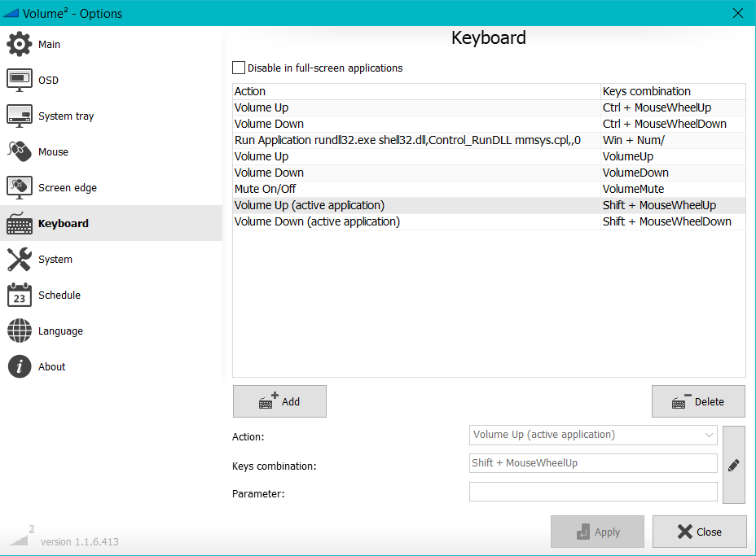756x556 pixels.
Task: Open the Schedule calendar icon
Action: point(20,295)
